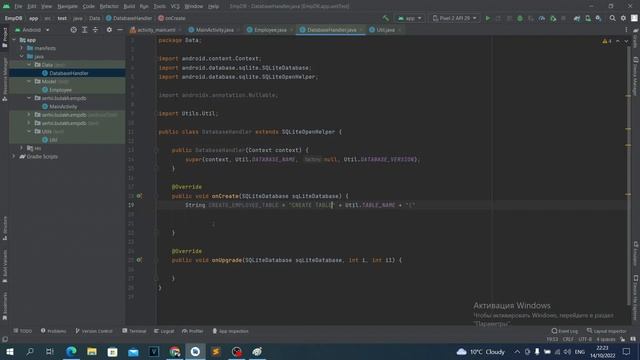
Task: Open the Build menu
Action: [129, 7]
